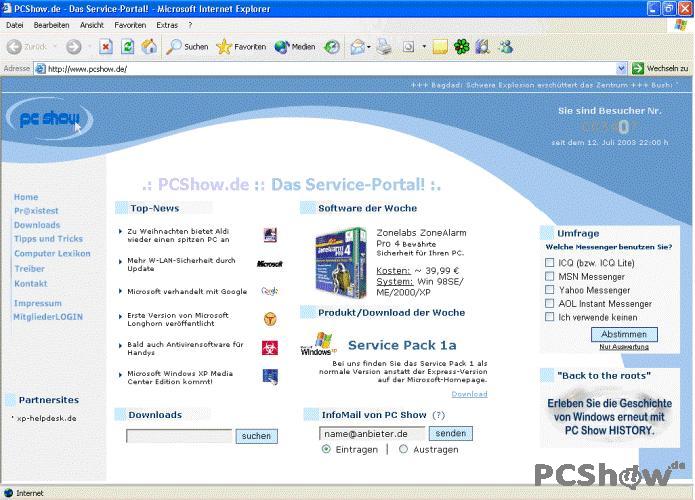Click the ZoneAlarm Pro 4 box image
Image resolution: width=695 pixels, height=500 pixels.
pos(341,262)
